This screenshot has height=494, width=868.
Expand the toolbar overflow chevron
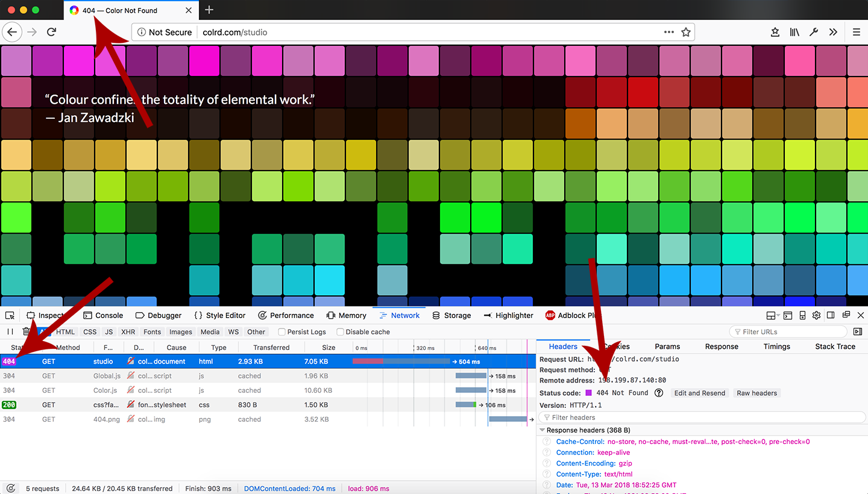[x=833, y=33]
